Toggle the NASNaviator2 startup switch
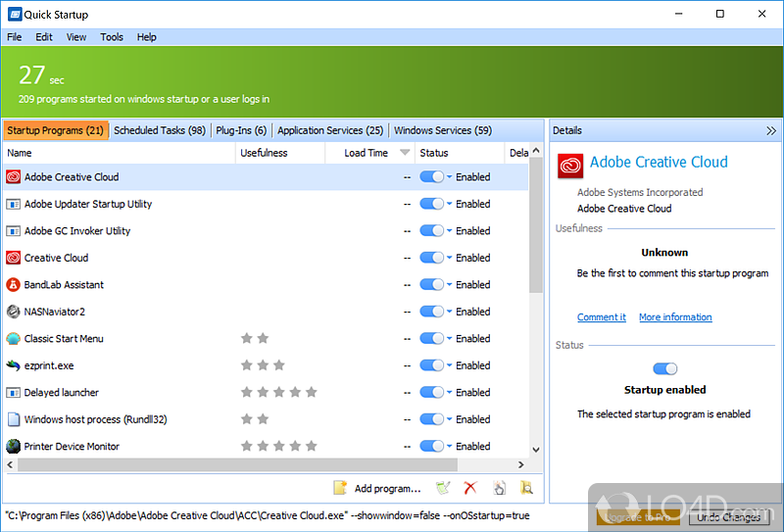 pos(431,312)
